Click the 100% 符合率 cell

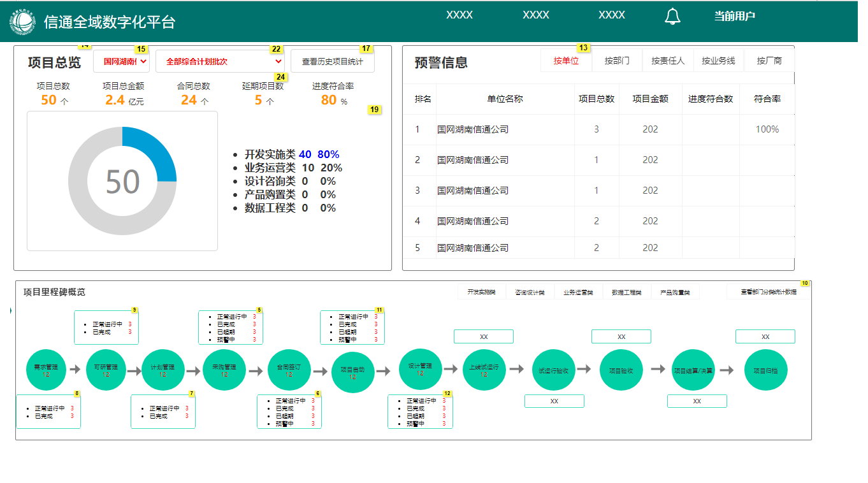click(x=767, y=129)
